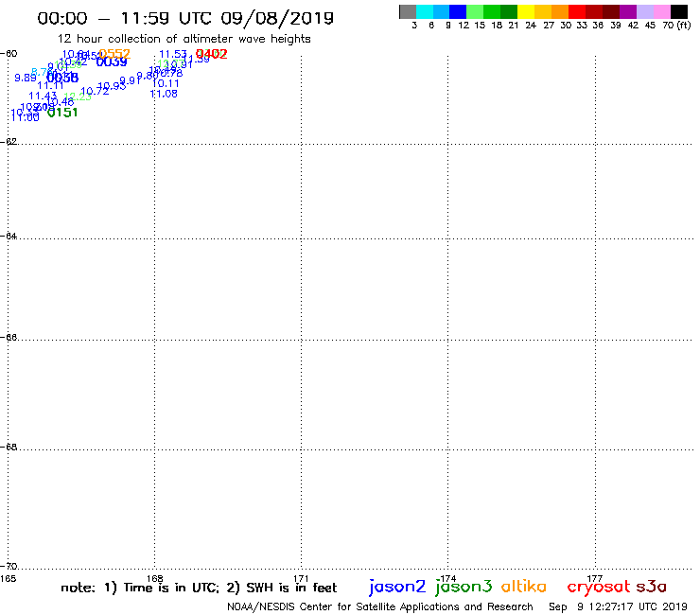Screen dimensions: 700x615
Task: Click the green wave height value '12.23'
Action: pos(78,97)
